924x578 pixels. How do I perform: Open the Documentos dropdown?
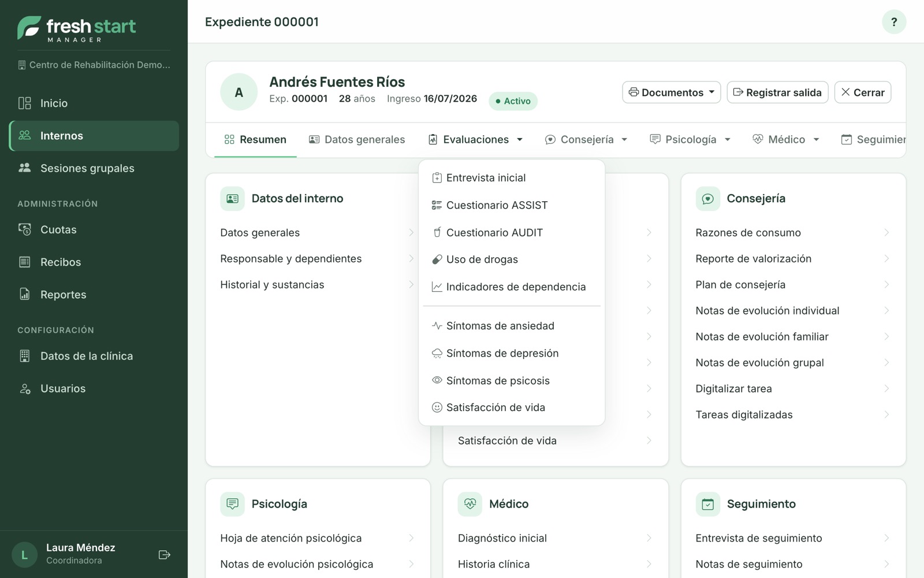(x=671, y=92)
